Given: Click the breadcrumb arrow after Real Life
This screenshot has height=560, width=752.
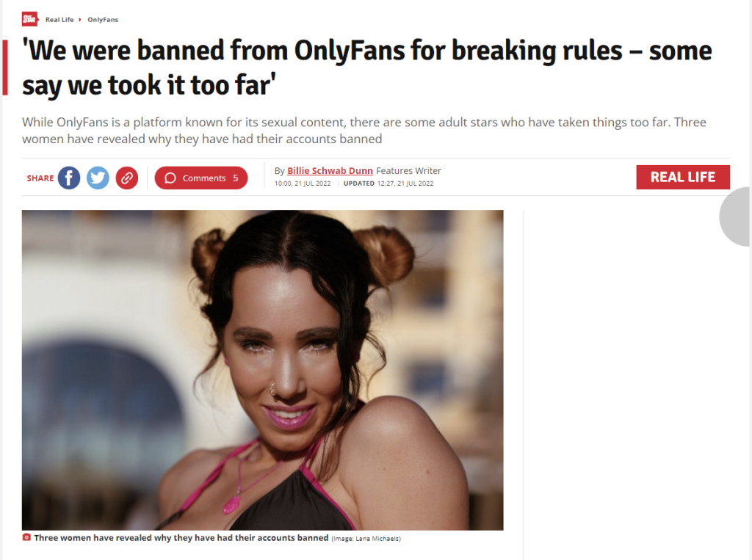Looking at the screenshot, I should coord(80,20).
